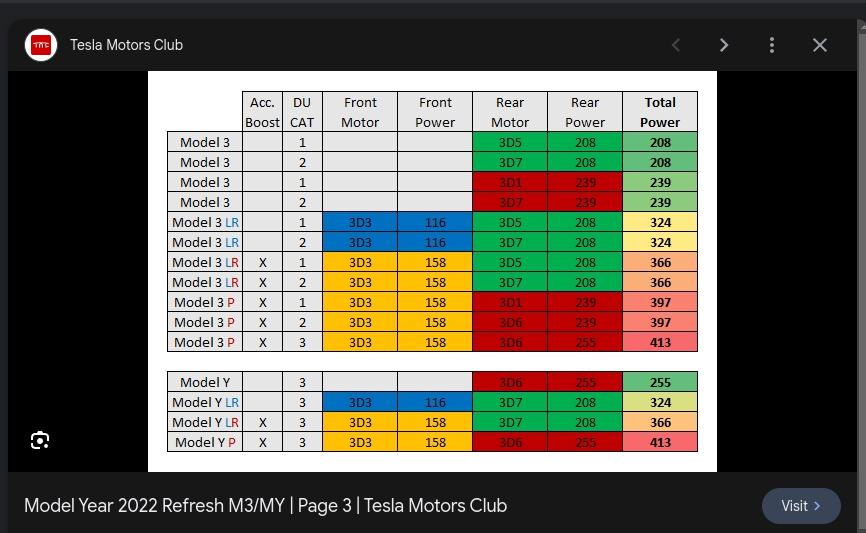Click the DU CAT column header
Screen dimensions: 866x533
(302, 112)
